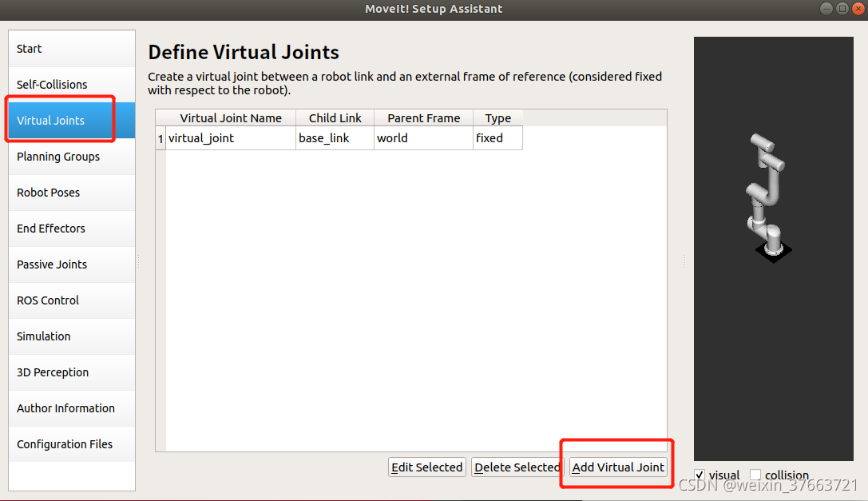Select the Virtual Joints sidebar item

point(72,121)
